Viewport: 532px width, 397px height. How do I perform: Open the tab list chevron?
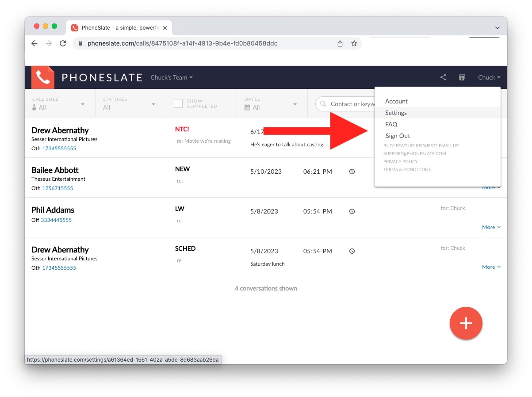pyautogui.click(x=498, y=28)
